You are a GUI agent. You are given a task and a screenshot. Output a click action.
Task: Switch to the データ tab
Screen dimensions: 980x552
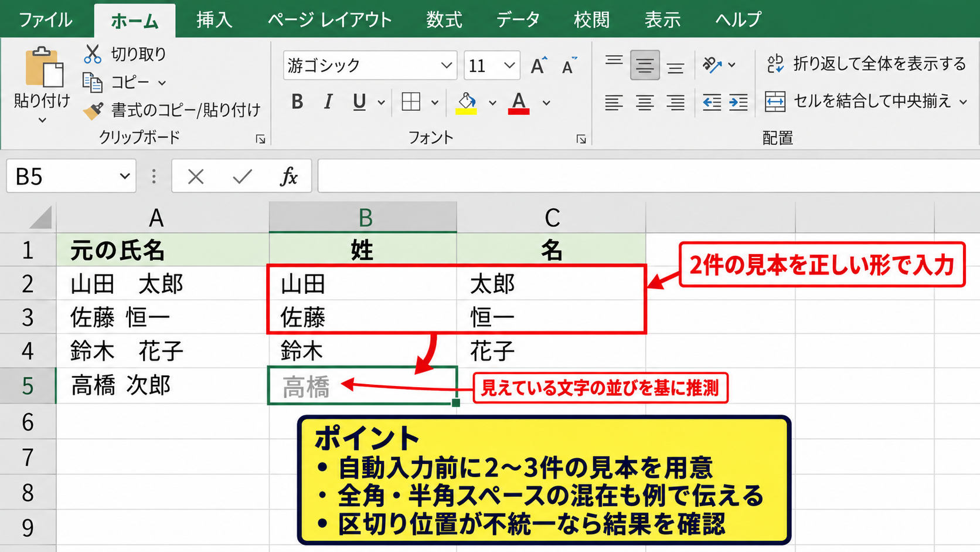518,20
